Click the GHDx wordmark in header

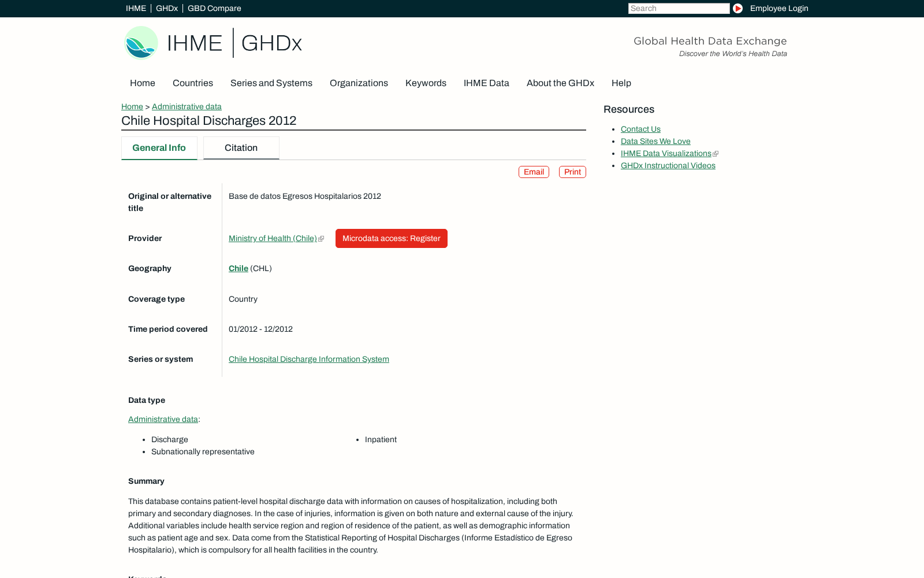pyautogui.click(x=271, y=43)
